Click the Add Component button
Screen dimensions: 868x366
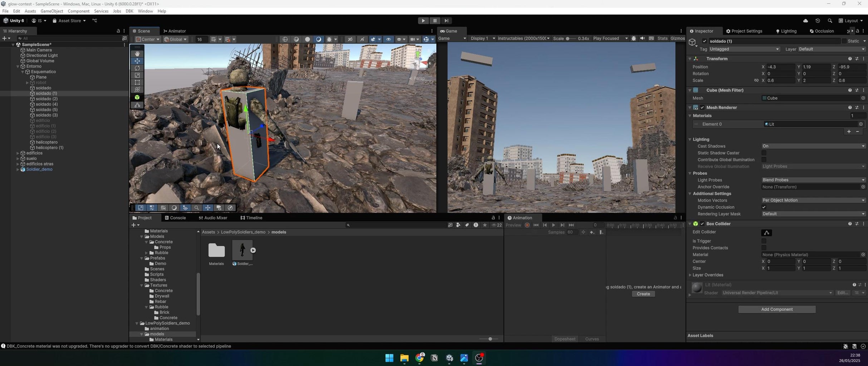777,310
